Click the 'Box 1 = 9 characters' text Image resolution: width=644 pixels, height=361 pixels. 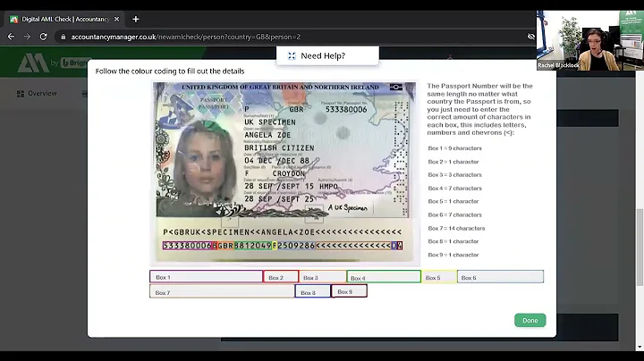click(454, 148)
